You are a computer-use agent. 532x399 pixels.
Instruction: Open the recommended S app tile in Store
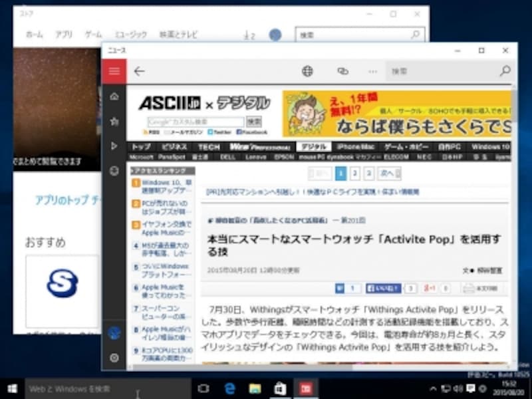click(62, 292)
